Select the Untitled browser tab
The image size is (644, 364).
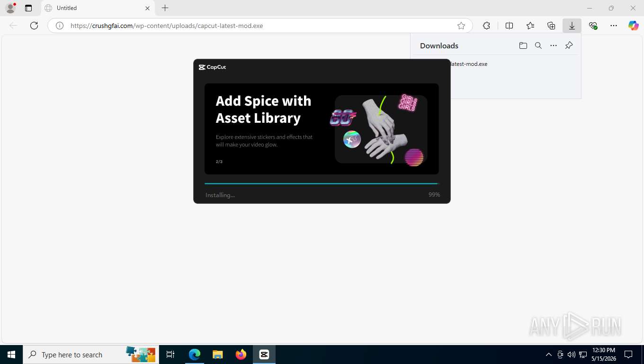pyautogui.click(x=97, y=8)
